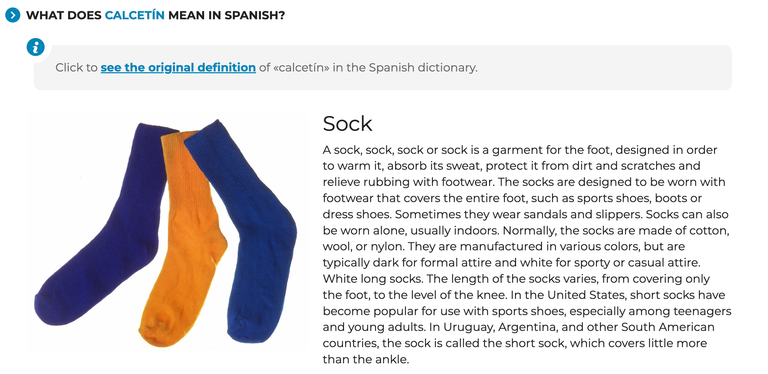
Task: Open the 'see the original definition' link
Action: click(178, 68)
